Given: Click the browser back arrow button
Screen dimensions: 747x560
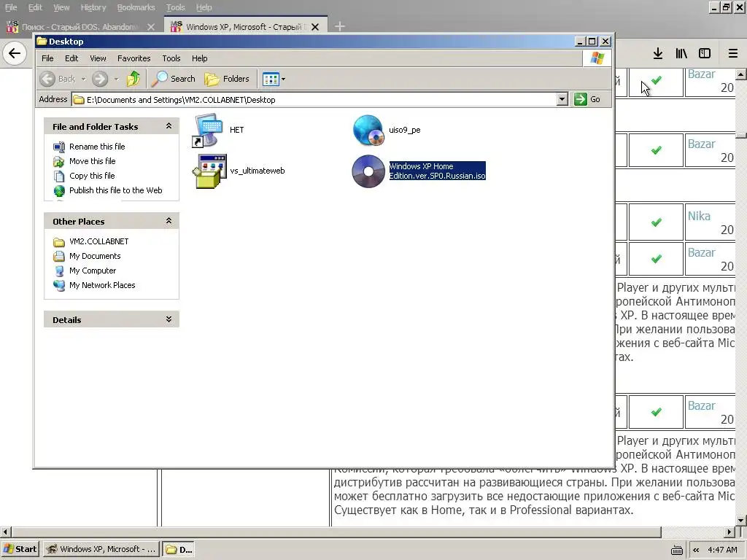Looking at the screenshot, I should [x=15, y=52].
